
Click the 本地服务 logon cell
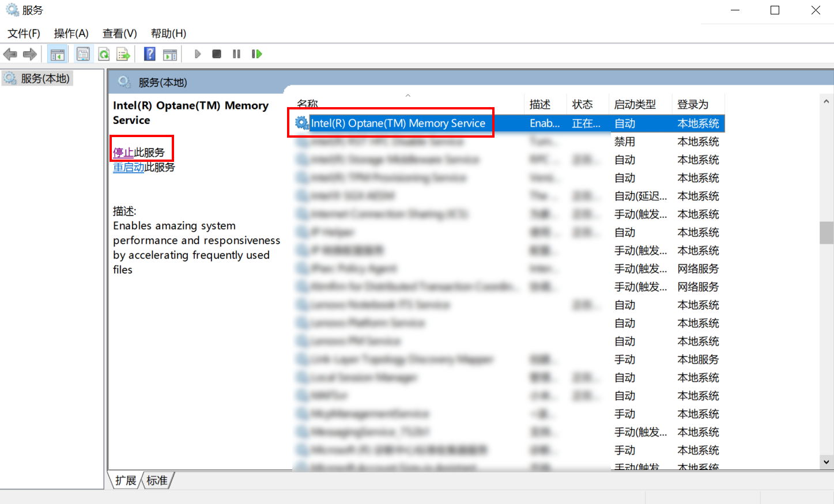(x=699, y=359)
